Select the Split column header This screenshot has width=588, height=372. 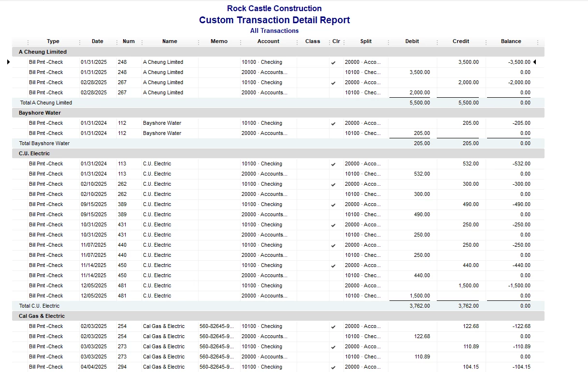click(366, 42)
